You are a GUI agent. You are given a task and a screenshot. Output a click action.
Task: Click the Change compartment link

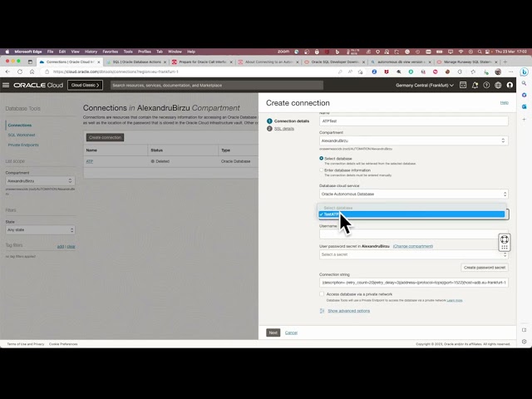point(413,246)
